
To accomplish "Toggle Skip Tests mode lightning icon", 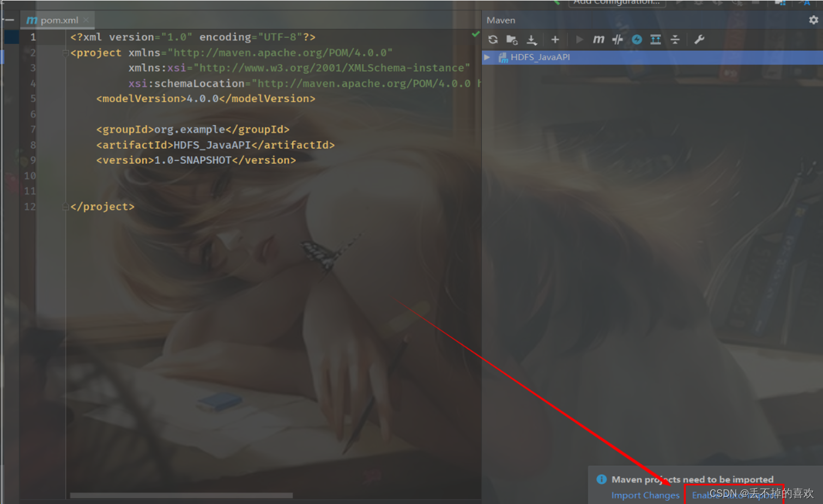I will [x=637, y=39].
